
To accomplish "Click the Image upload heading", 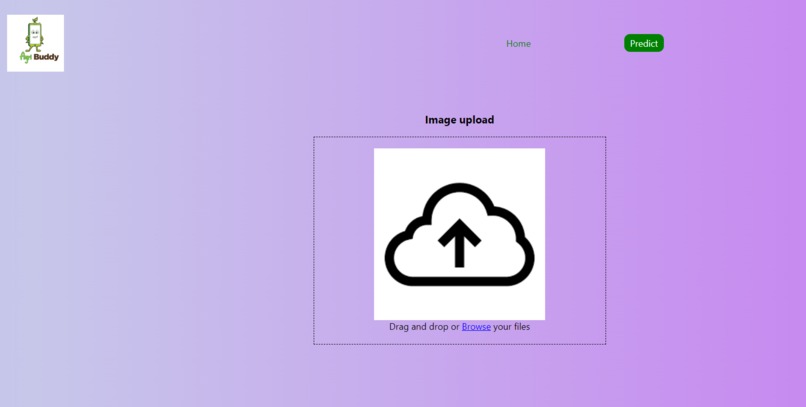I will [460, 120].
